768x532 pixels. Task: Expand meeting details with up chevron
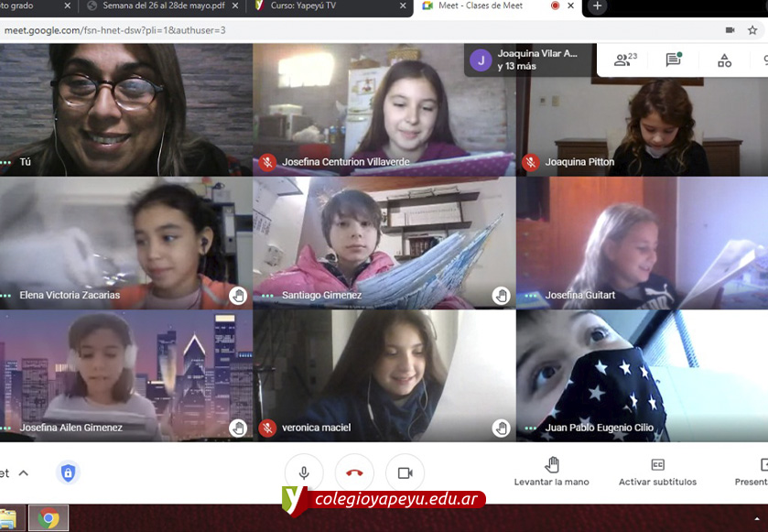[24, 472]
